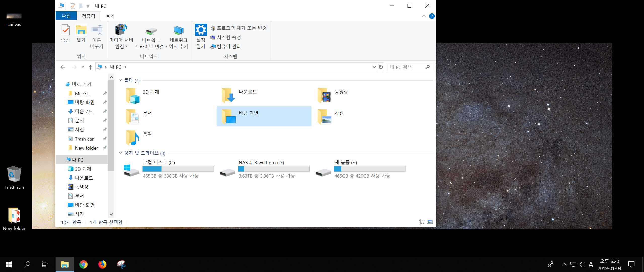Screen dimensions: 644x272
Task: Switch to large icons view in status bar
Action: pos(430,222)
